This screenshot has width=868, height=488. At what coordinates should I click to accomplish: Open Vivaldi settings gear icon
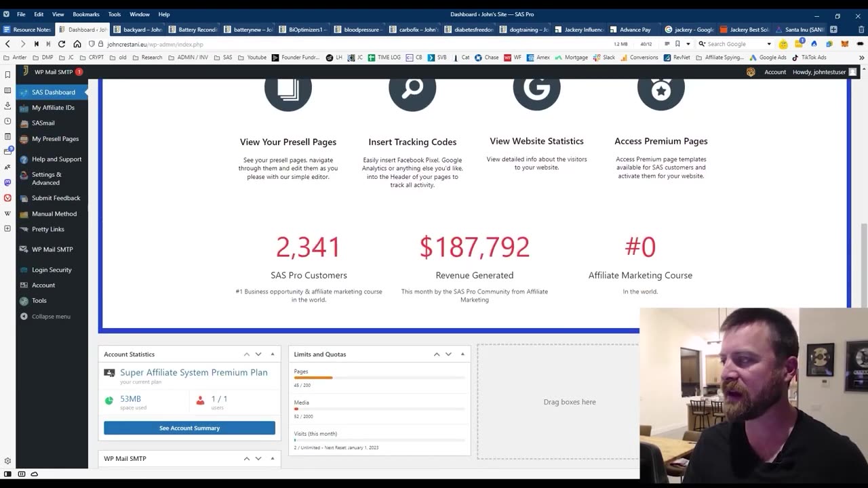[x=7, y=461]
